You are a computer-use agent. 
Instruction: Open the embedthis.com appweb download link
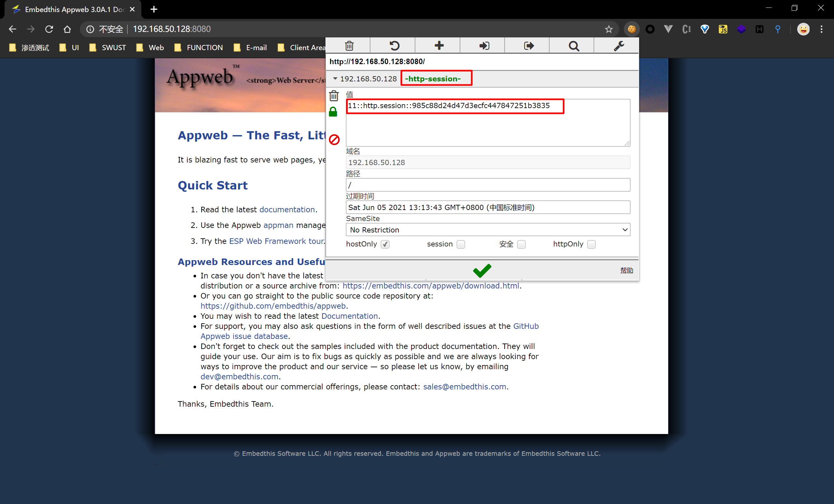coord(431,286)
